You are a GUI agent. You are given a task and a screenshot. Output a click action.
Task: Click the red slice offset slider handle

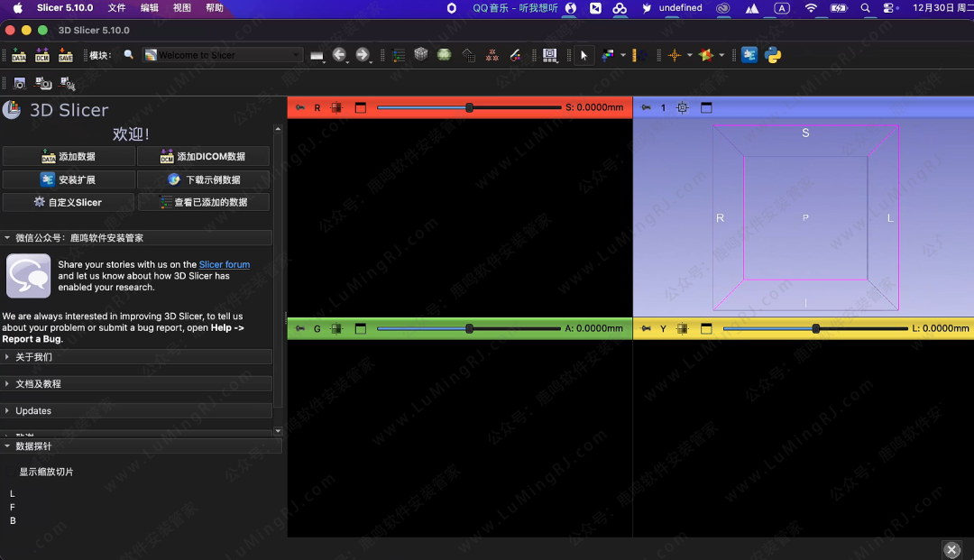click(469, 108)
